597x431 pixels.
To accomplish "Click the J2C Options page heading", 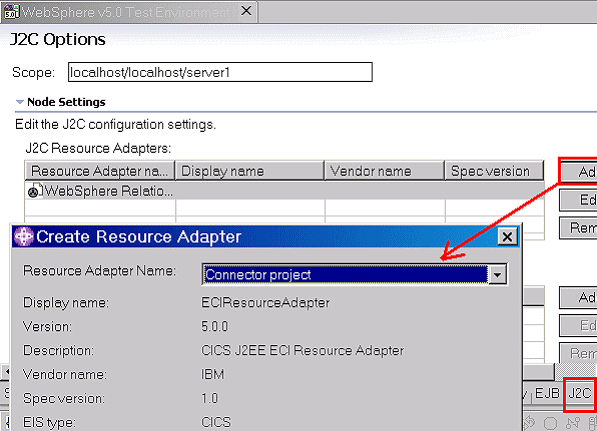I will [57, 39].
